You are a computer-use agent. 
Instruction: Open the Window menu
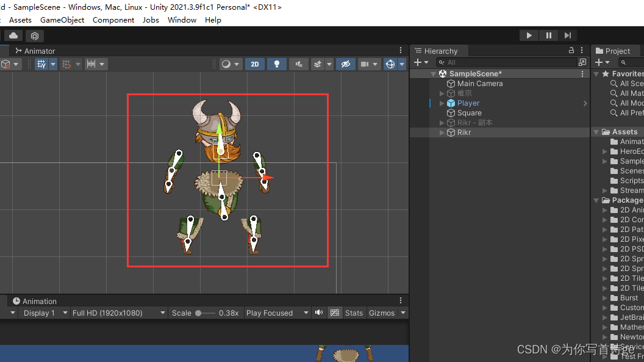pos(182,20)
